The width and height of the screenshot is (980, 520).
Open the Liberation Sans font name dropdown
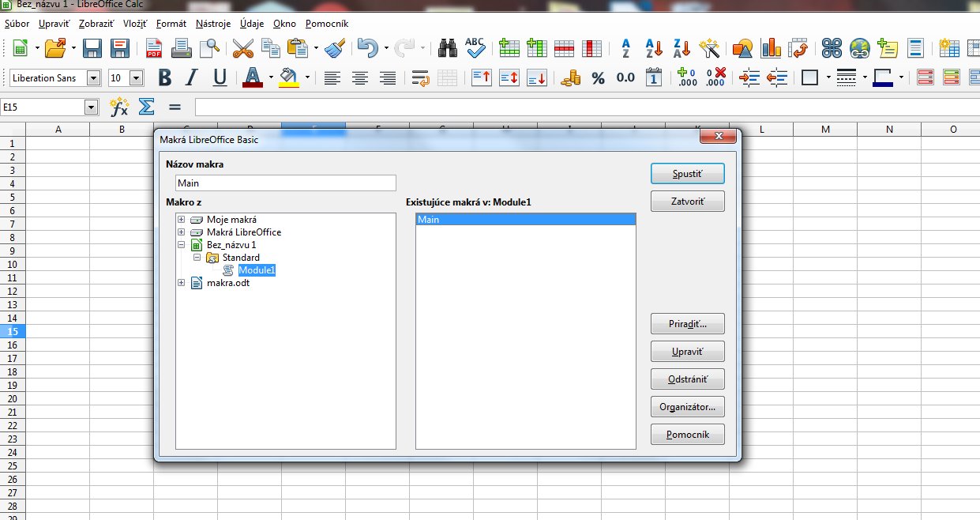pos(94,78)
